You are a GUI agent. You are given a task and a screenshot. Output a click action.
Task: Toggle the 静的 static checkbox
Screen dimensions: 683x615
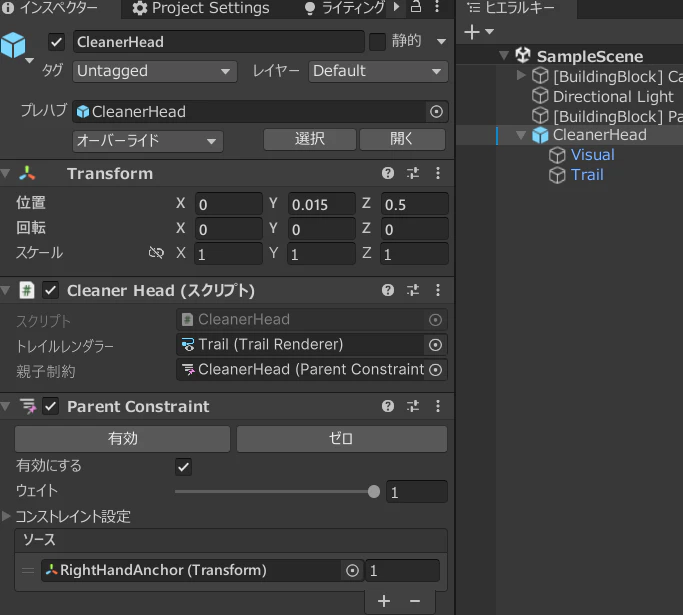click(377, 42)
